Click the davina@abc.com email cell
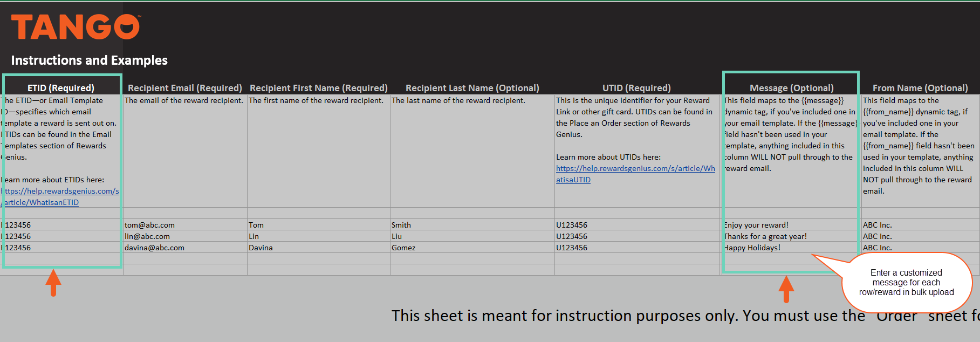 (155, 248)
